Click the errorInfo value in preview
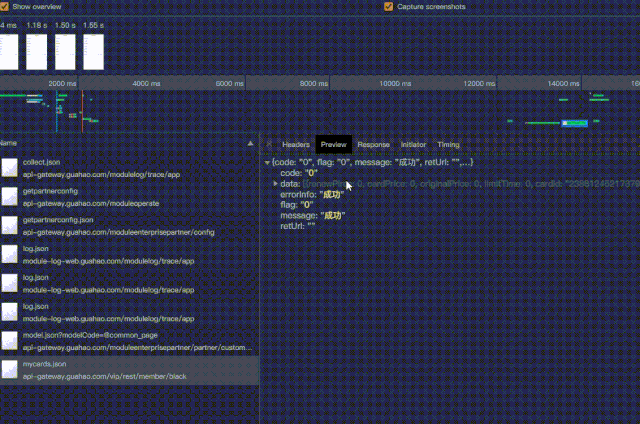 tap(331, 194)
